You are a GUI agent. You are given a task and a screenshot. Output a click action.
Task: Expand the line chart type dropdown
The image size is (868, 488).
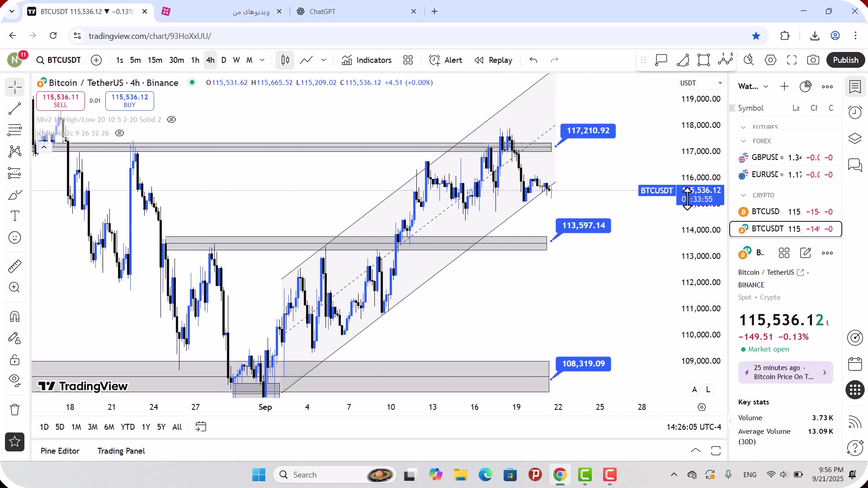[324, 60]
